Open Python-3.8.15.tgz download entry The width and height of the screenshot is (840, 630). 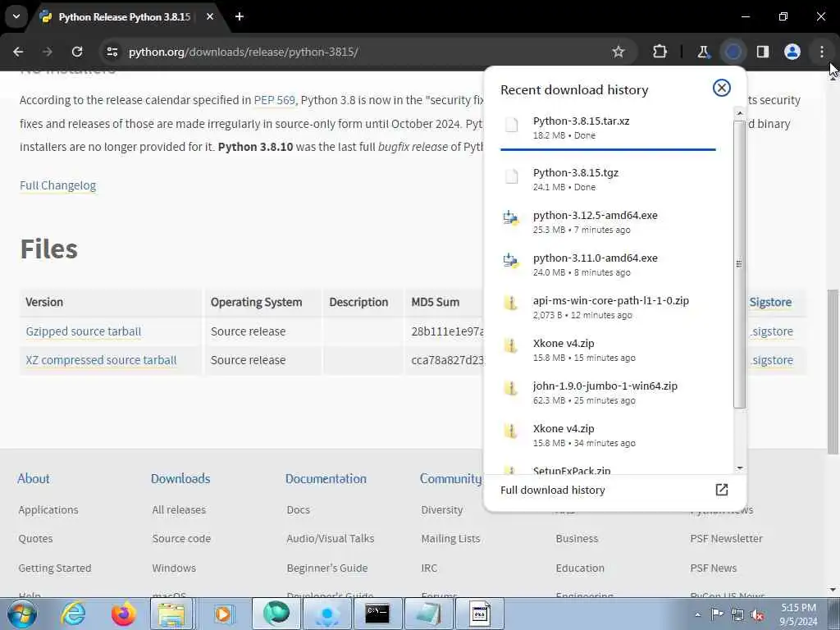608,180
